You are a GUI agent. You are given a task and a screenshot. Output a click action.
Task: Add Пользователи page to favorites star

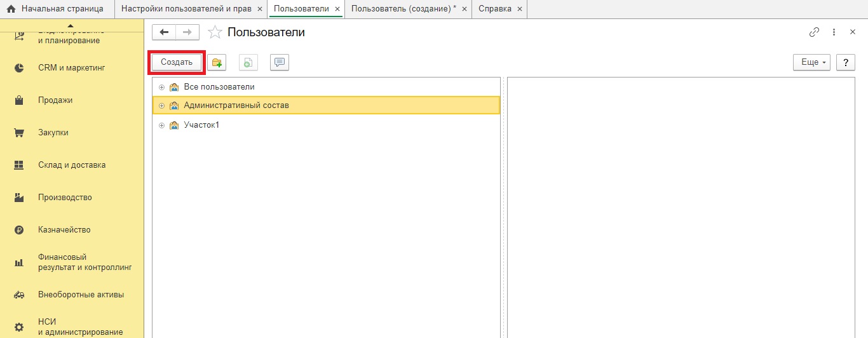pos(215,32)
